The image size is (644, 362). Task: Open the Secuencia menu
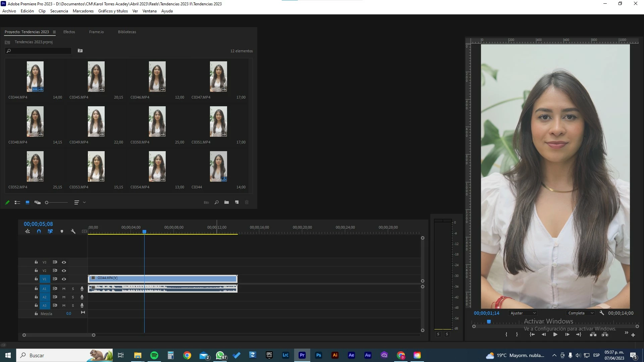59,11
